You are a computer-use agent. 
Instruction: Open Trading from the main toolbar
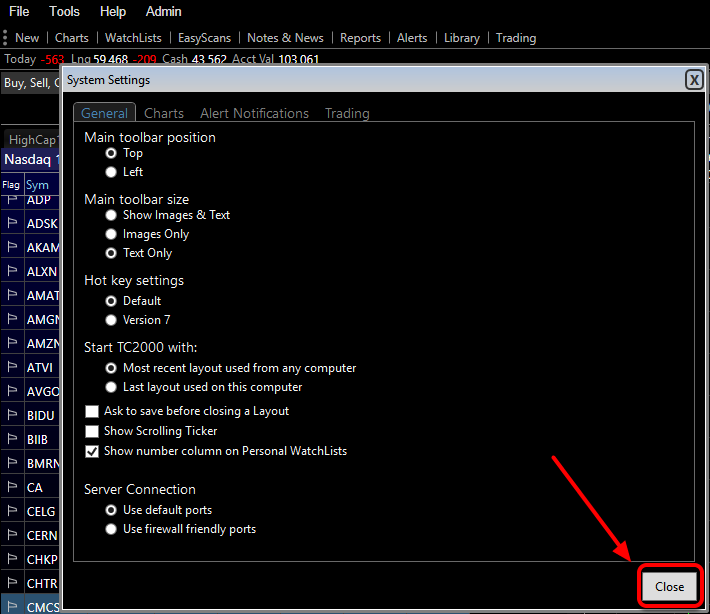516,38
